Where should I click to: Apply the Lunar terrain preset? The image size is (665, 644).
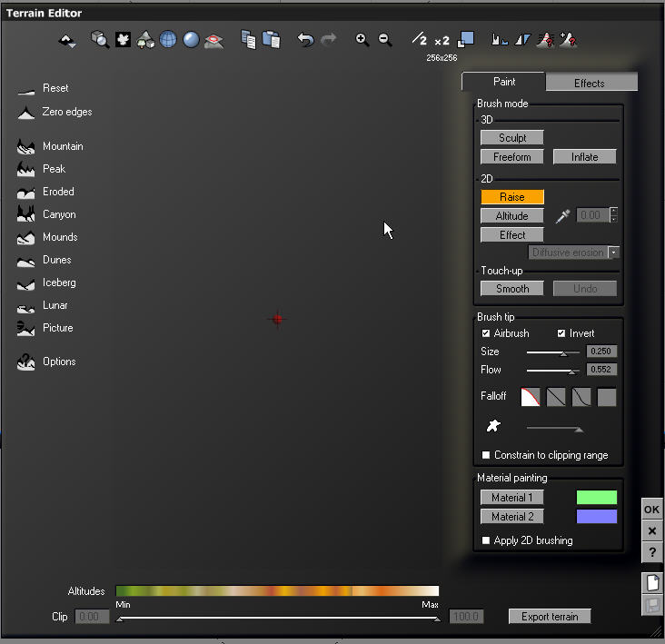click(42, 306)
